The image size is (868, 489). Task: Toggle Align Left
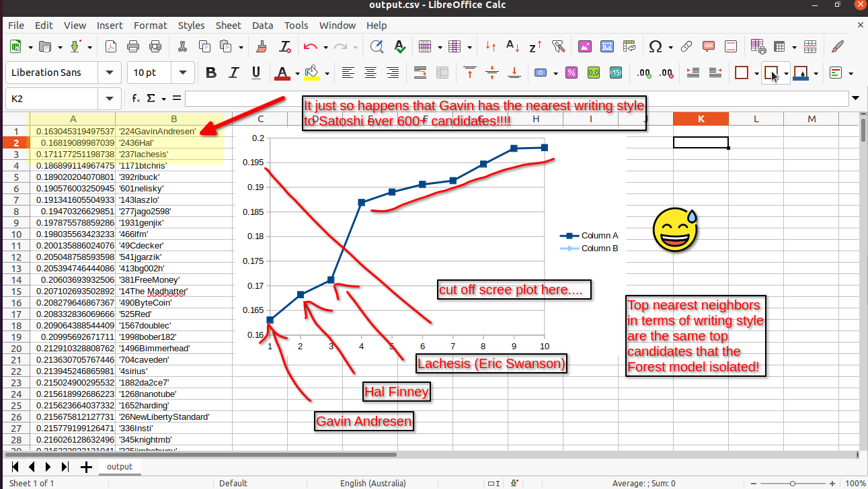348,73
